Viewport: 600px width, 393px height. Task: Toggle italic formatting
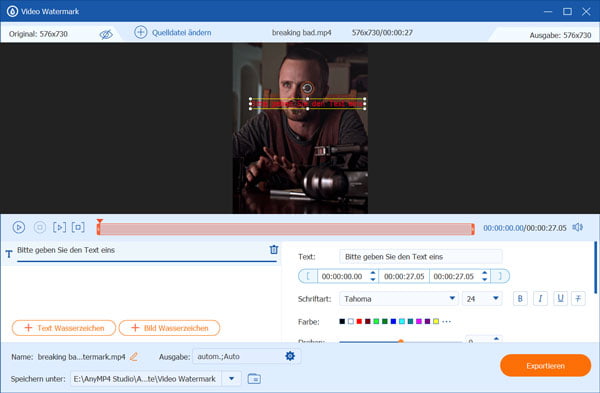540,298
